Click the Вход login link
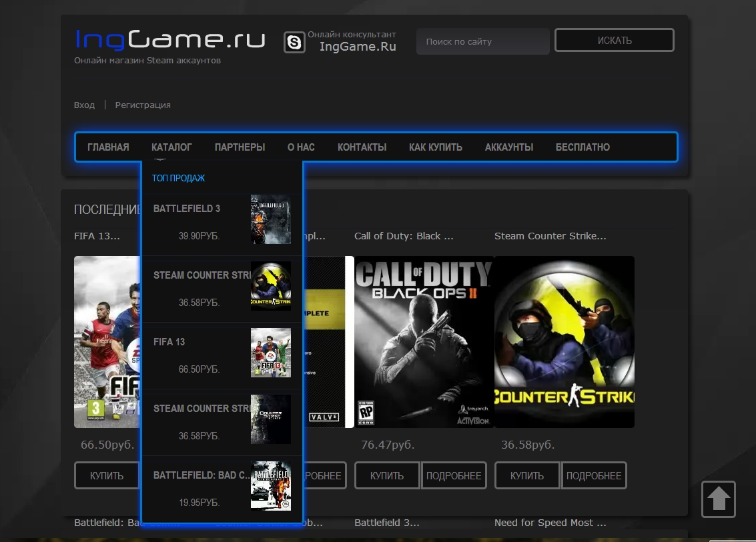Viewport: 756px width, 542px height. pyautogui.click(x=84, y=105)
